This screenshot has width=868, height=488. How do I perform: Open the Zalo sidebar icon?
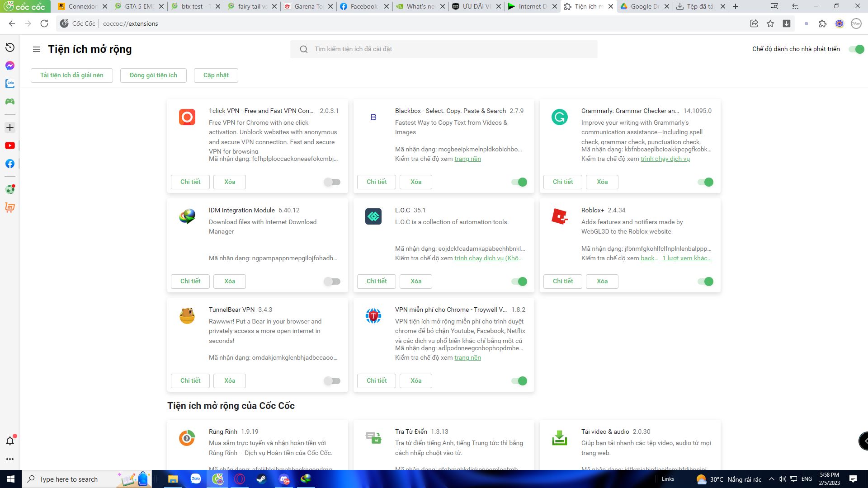9,84
